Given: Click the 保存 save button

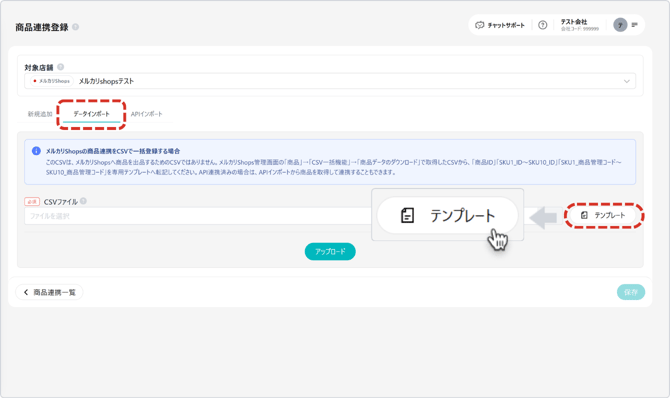Looking at the screenshot, I should click(631, 292).
